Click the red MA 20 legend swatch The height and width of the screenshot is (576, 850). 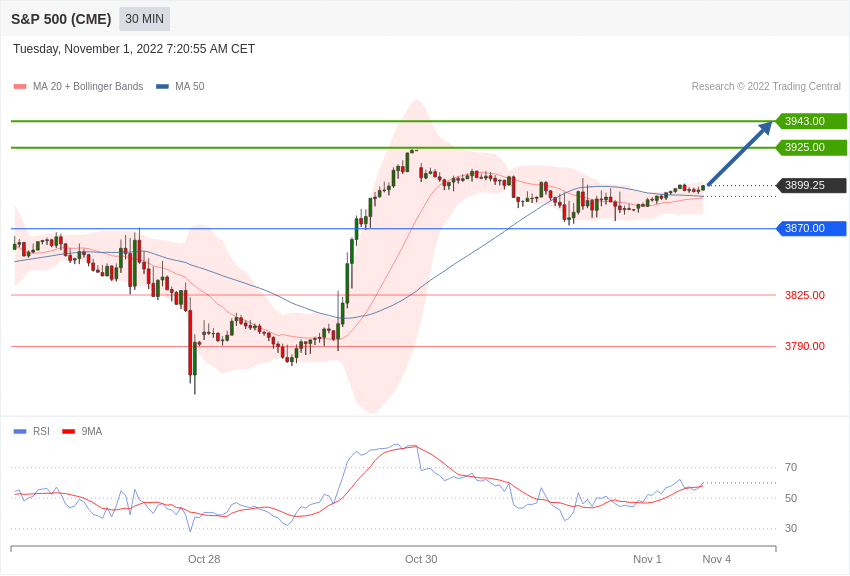20,87
